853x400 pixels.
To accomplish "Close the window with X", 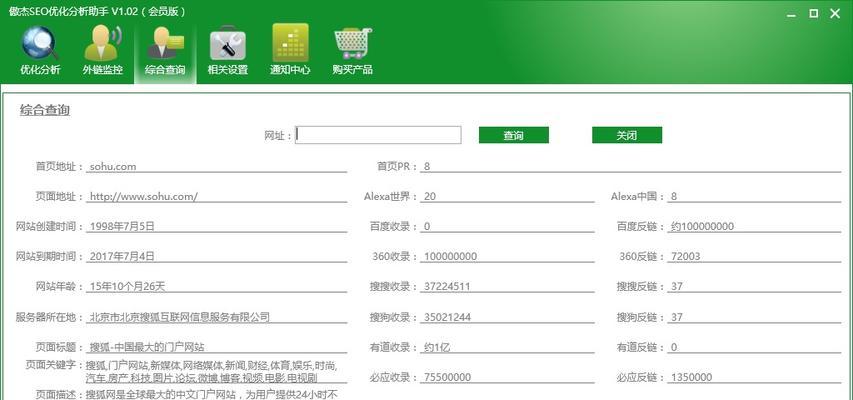I will coord(835,14).
